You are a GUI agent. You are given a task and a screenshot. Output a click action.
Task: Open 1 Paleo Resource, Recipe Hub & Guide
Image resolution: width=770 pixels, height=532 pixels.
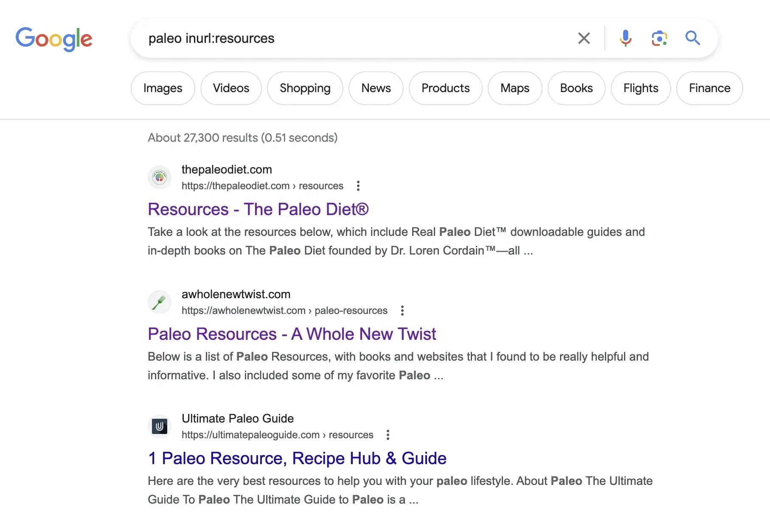[297, 458]
